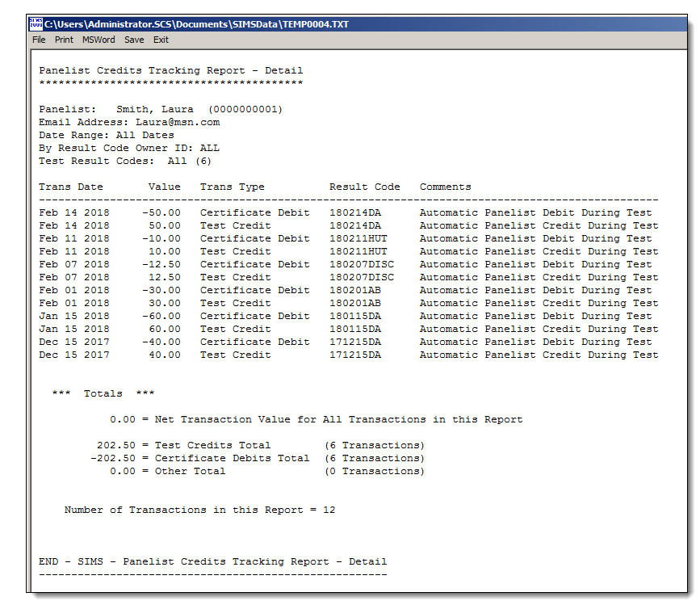The image size is (700, 605).
Task: Click the Debit comment in the 180201AB row
Action: (536, 291)
